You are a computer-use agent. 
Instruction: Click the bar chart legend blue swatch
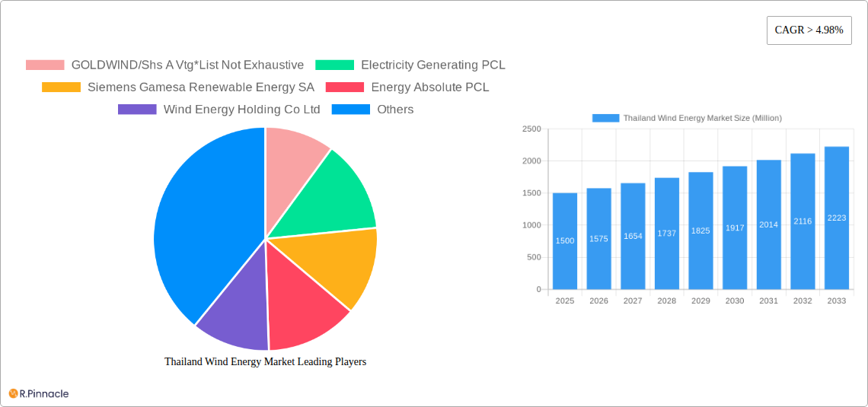[605, 119]
